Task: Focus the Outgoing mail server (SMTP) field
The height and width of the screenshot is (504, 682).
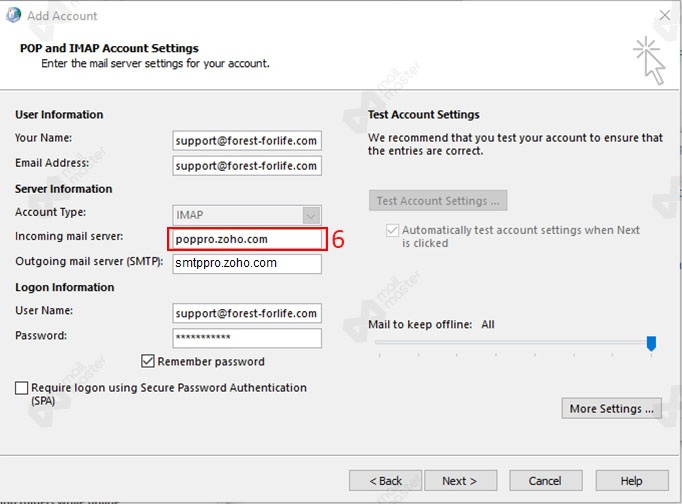Action: [x=246, y=264]
